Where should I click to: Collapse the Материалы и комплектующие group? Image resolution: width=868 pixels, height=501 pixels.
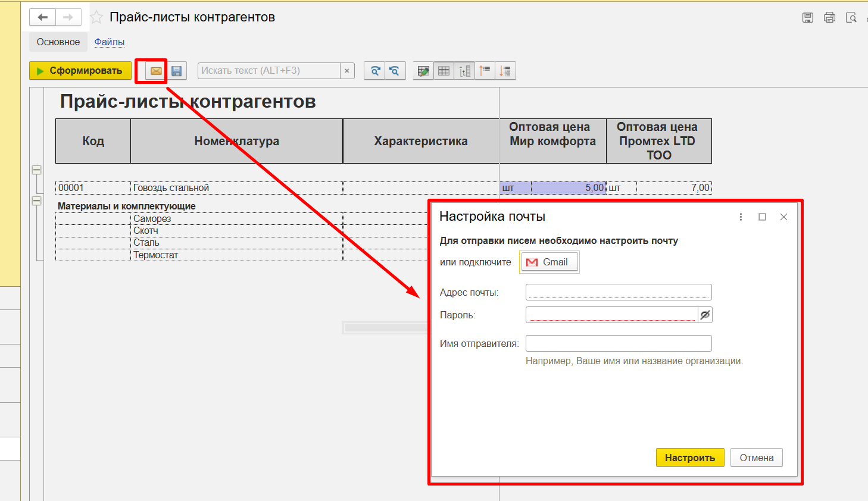pyautogui.click(x=37, y=201)
